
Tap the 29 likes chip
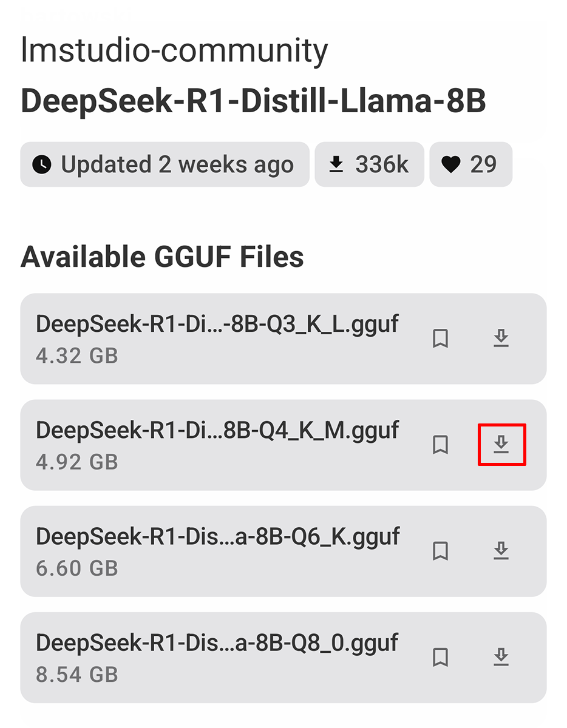[470, 164]
